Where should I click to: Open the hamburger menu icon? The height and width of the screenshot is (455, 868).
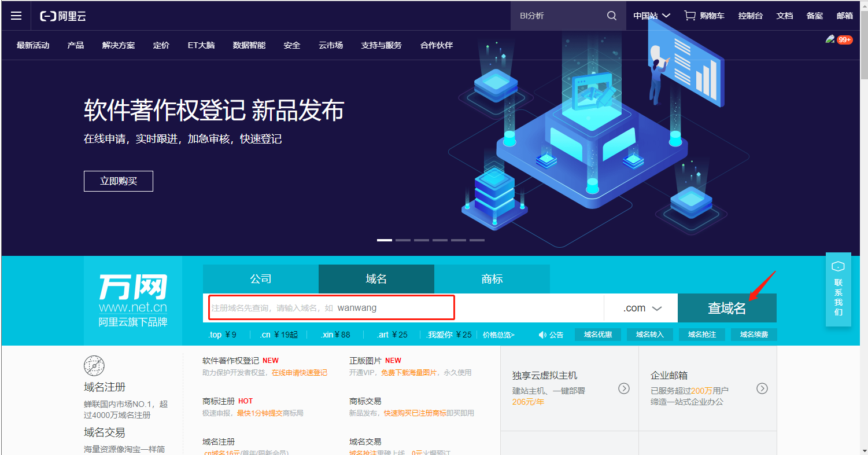[x=16, y=16]
